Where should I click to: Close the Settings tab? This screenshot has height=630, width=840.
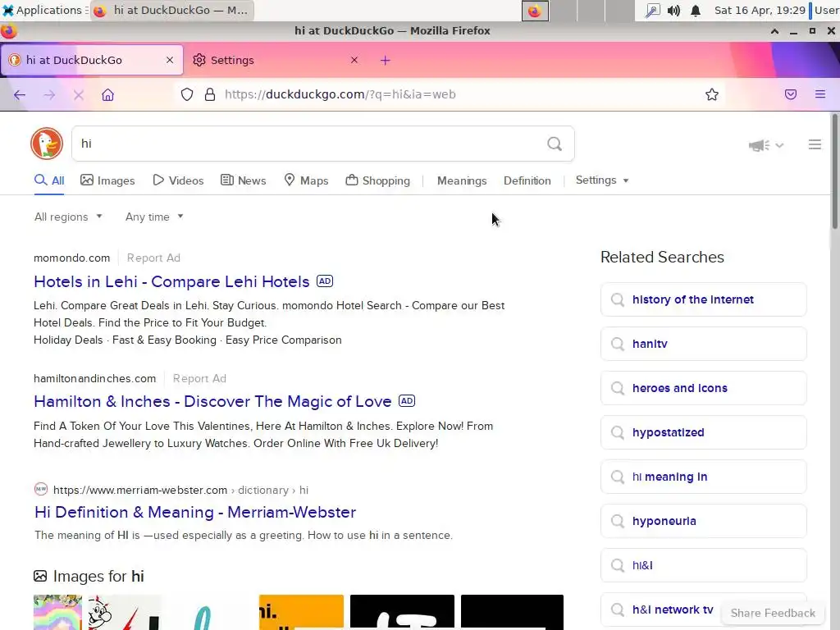tap(354, 60)
